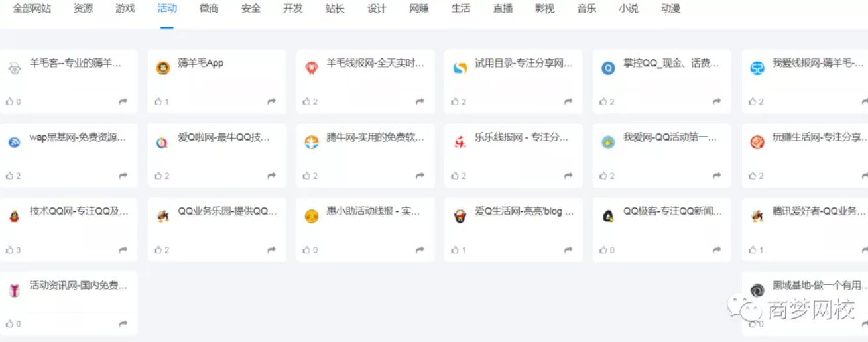Share the wap黑基网 card
This screenshot has height=342, width=868.
click(x=123, y=176)
